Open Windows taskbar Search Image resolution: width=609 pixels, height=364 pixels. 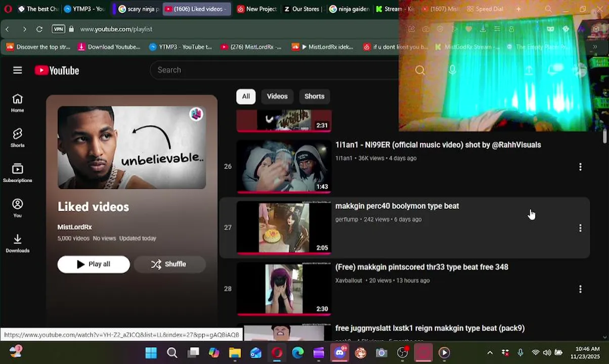pyautogui.click(x=172, y=353)
